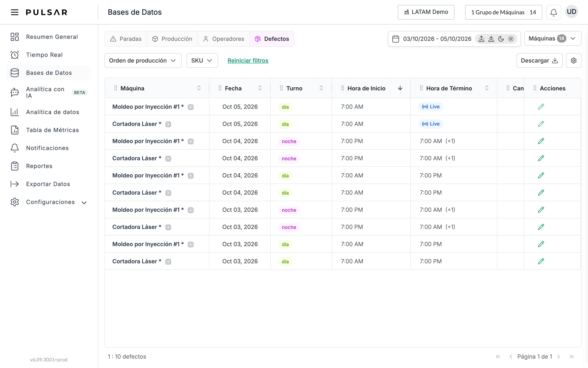
Task: Sort by Fecha column
Action: pos(260,88)
